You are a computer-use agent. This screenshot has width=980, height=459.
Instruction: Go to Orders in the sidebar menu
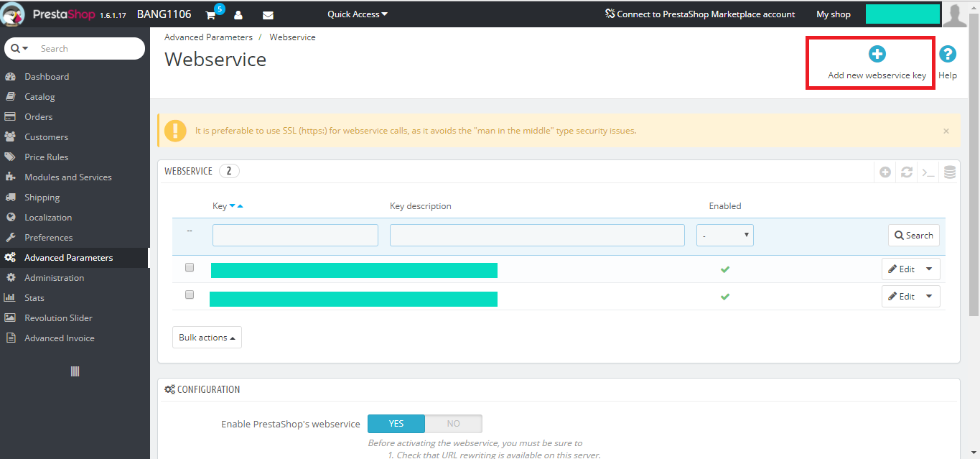coord(39,116)
